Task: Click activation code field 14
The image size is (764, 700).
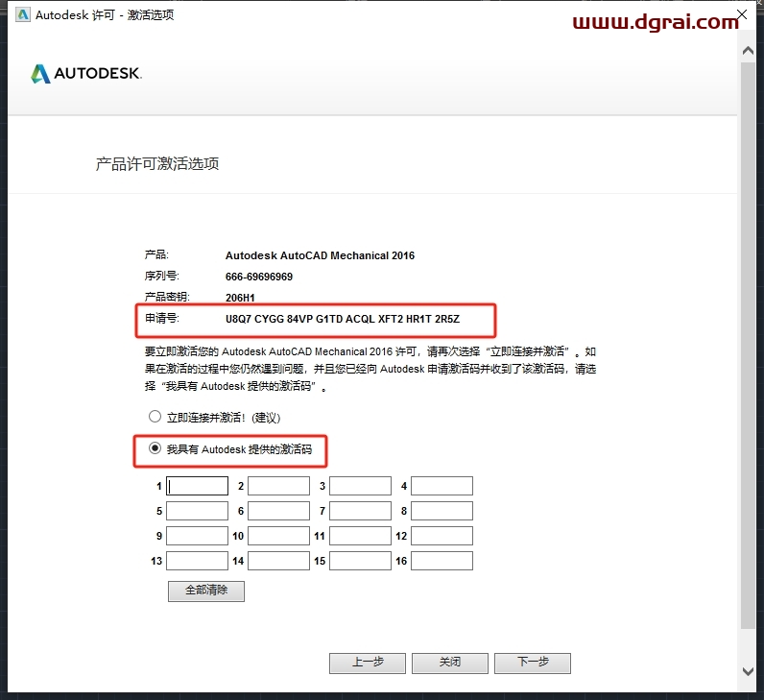Action: pyautogui.click(x=278, y=561)
